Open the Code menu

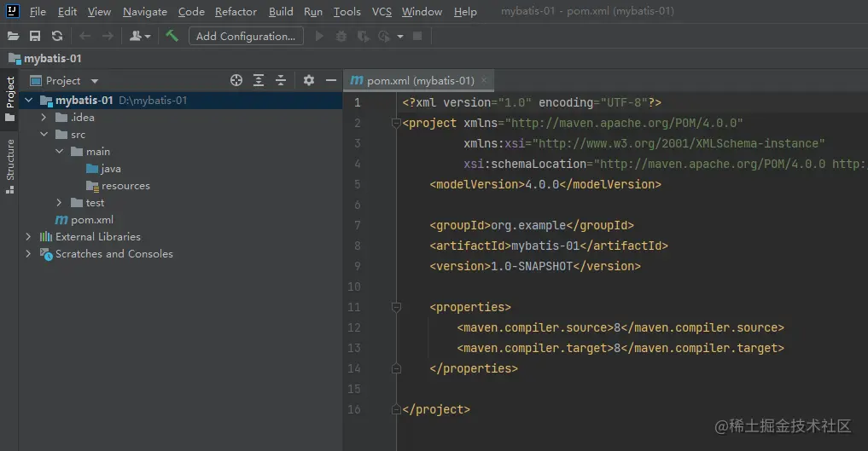(x=191, y=12)
